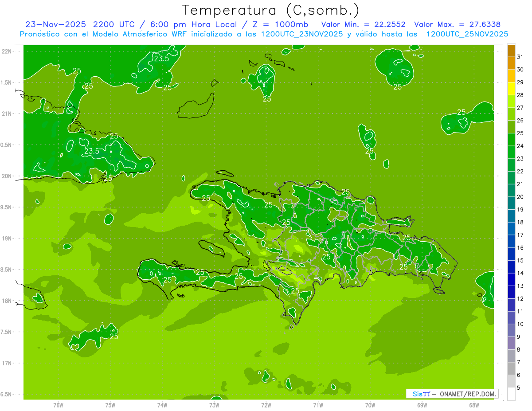Click the '26' value on color scale
Viewport: 532px width, 411px height.
point(520,121)
